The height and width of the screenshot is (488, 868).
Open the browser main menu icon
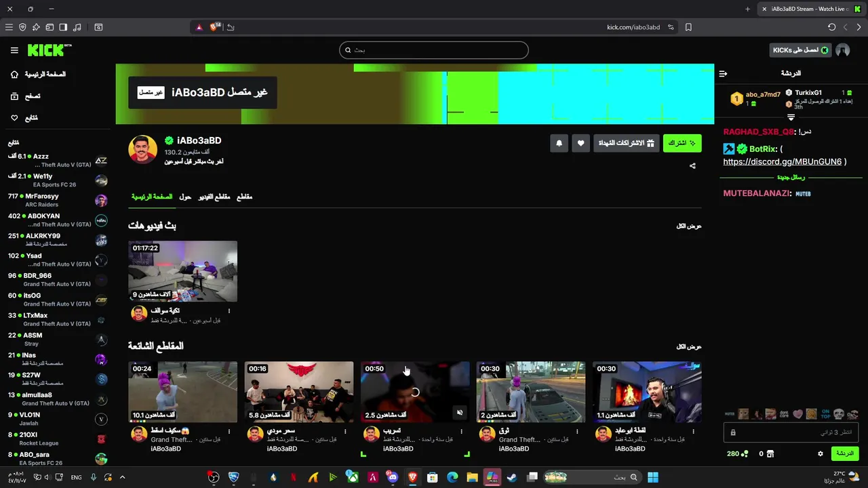(x=9, y=27)
